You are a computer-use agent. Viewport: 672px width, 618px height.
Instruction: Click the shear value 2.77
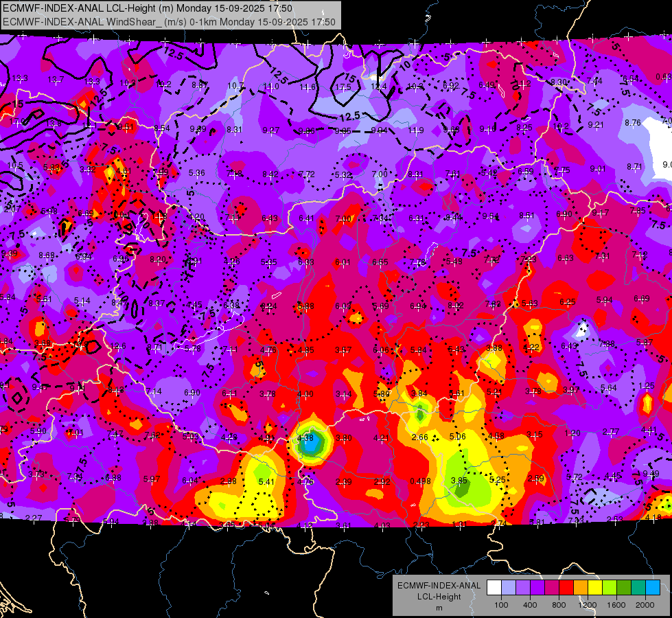click(x=611, y=431)
